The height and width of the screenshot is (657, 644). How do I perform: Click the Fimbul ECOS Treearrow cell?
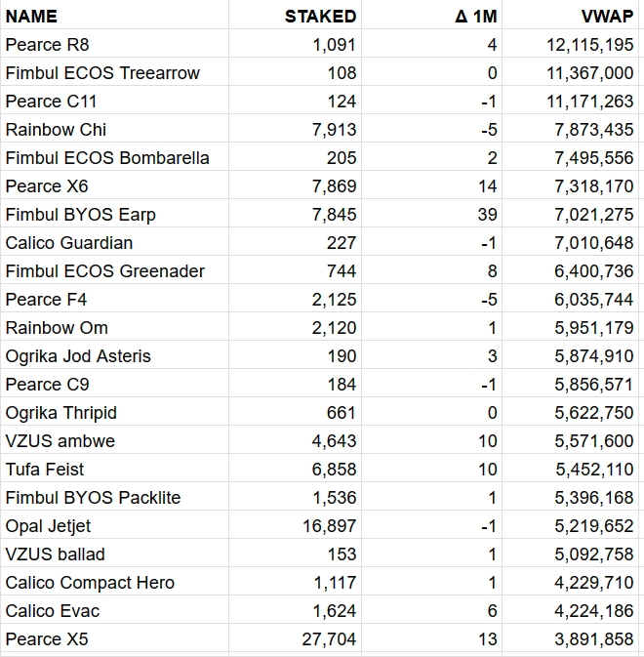pyautogui.click(x=102, y=73)
